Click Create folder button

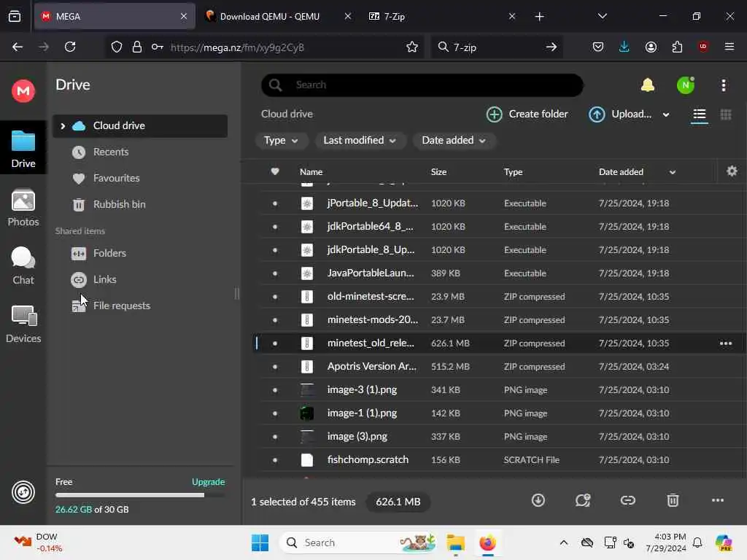tap(527, 114)
